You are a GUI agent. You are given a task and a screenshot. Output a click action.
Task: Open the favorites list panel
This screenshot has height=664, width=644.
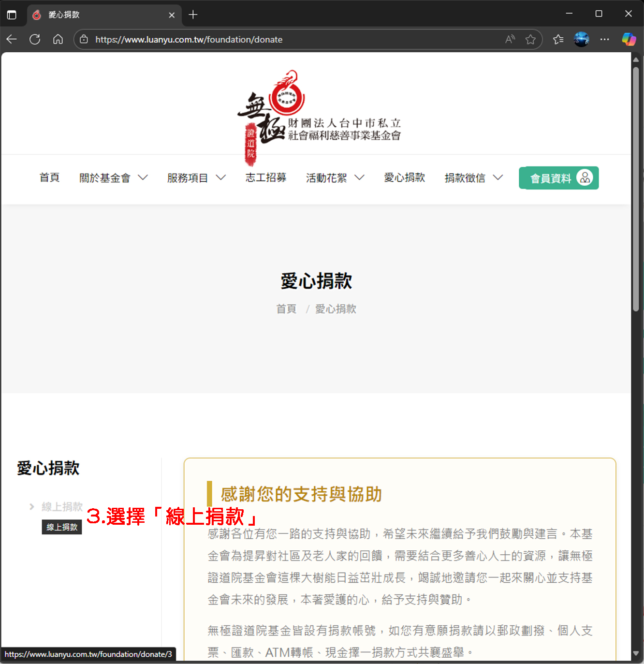(x=558, y=39)
